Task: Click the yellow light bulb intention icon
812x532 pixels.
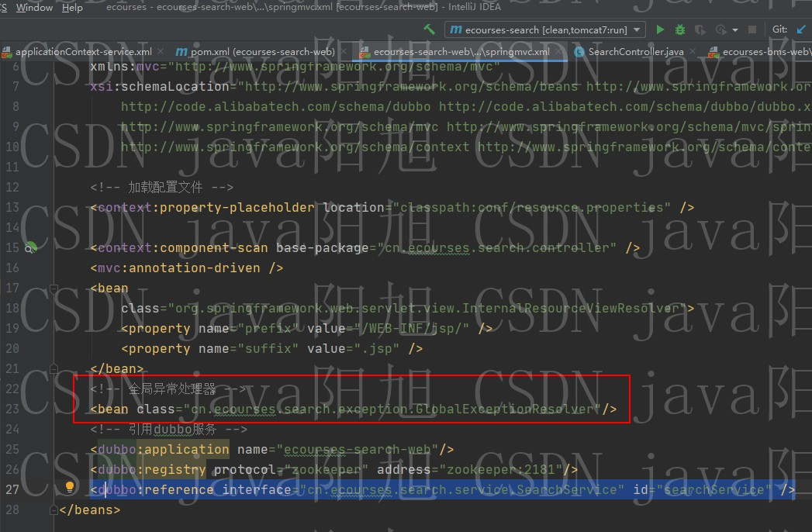Action: tap(69, 487)
